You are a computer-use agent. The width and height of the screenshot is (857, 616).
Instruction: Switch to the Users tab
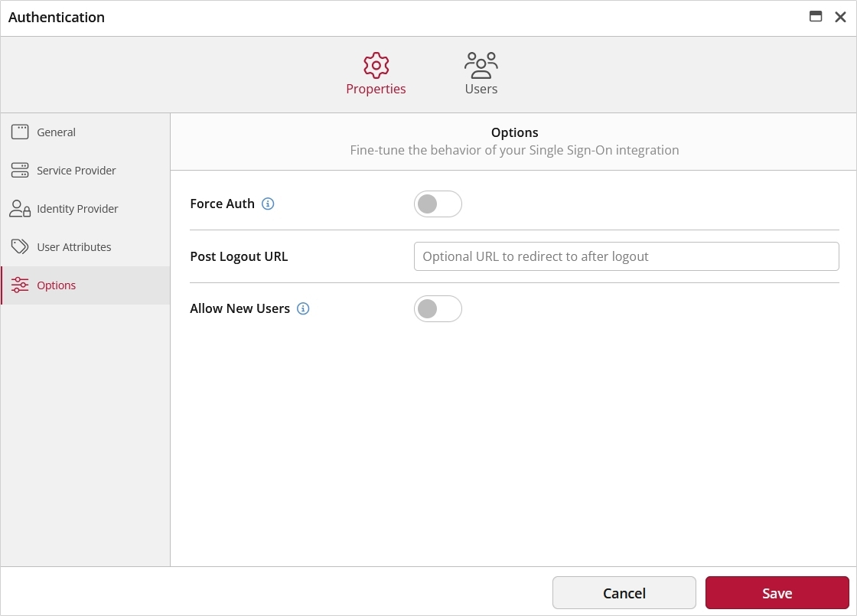point(481,73)
